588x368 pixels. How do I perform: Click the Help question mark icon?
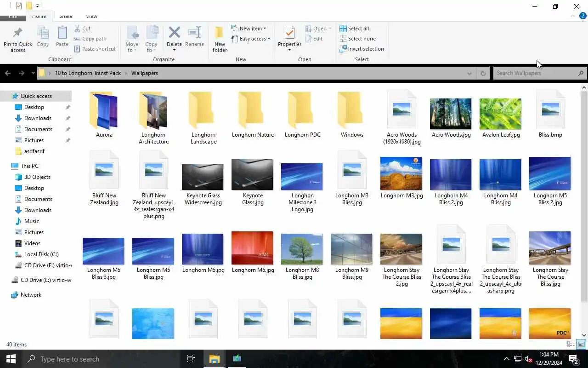pos(583,16)
